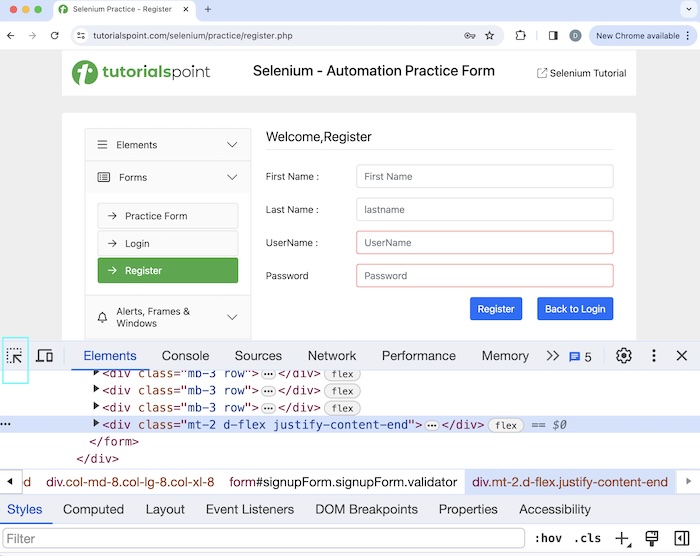Click the UserName input field
The height and width of the screenshot is (556, 700).
tap(484, 243)
